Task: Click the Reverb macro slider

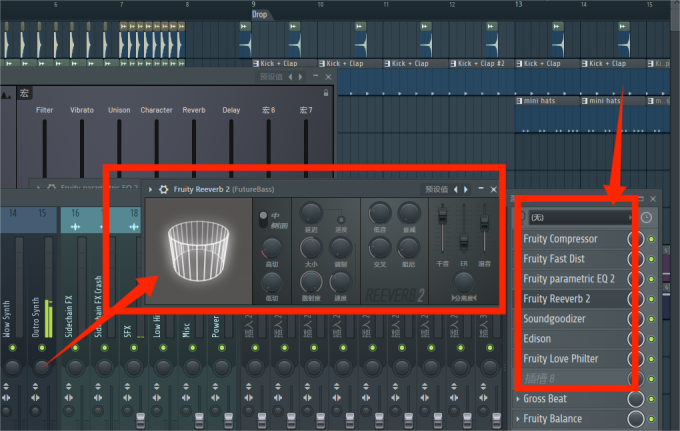Action: [x=194, y=147]
